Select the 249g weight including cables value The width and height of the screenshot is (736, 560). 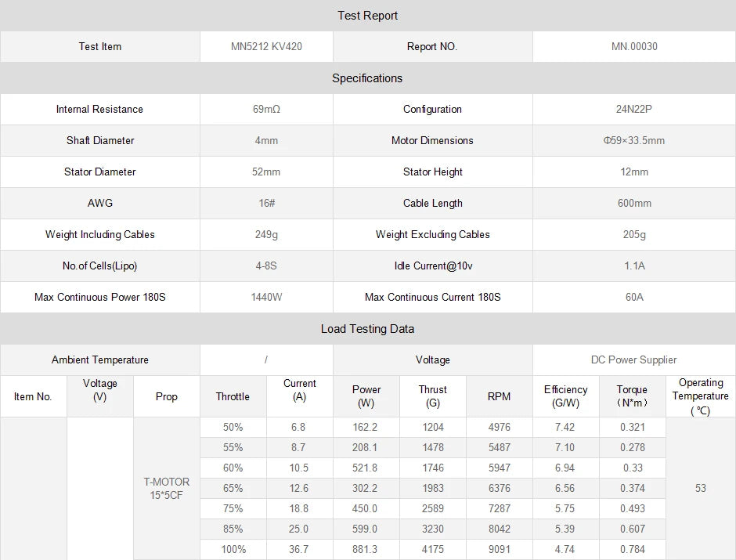coord(266,234)
